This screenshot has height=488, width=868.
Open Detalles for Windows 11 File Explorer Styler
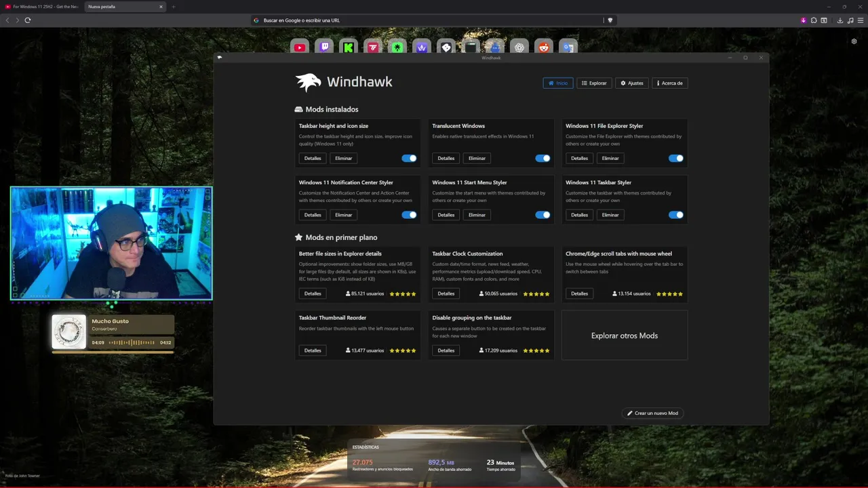(x=580, y=158)
